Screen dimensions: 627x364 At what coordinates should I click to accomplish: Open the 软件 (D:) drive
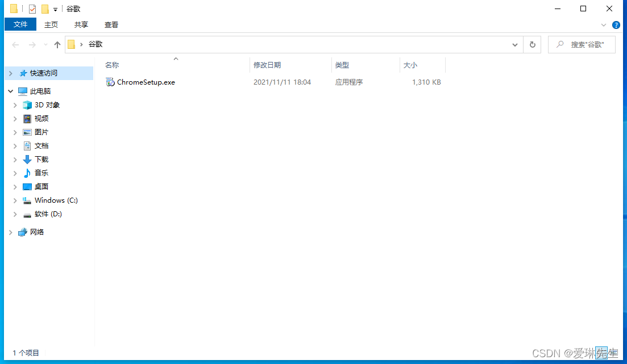click(48, 214)
